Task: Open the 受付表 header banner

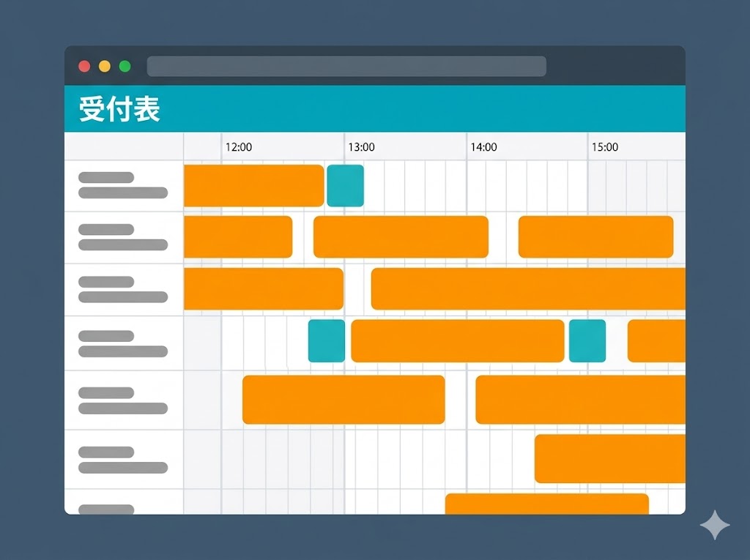Action: point(121,108)
